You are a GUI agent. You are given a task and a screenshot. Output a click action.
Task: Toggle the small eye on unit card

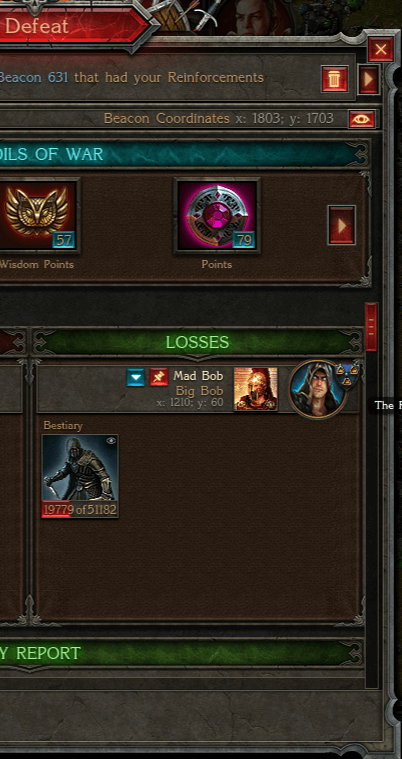111,440
